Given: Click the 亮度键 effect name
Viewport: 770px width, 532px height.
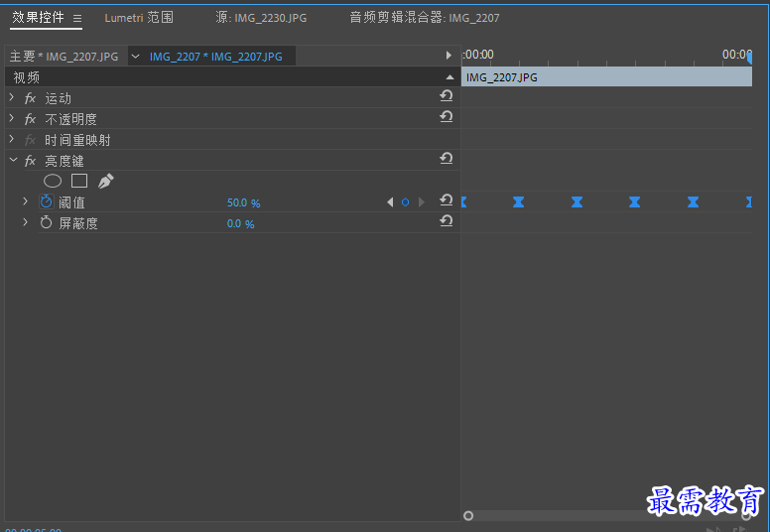Looking at the screenshot, I should 64,161.
